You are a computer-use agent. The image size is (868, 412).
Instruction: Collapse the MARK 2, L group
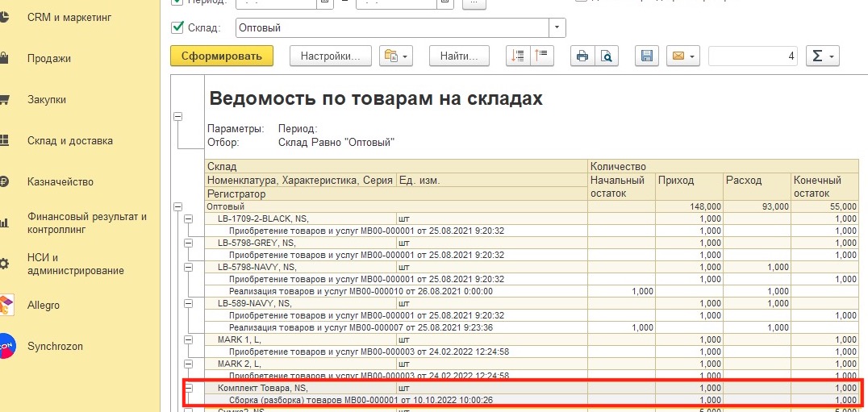click(188, 364)
